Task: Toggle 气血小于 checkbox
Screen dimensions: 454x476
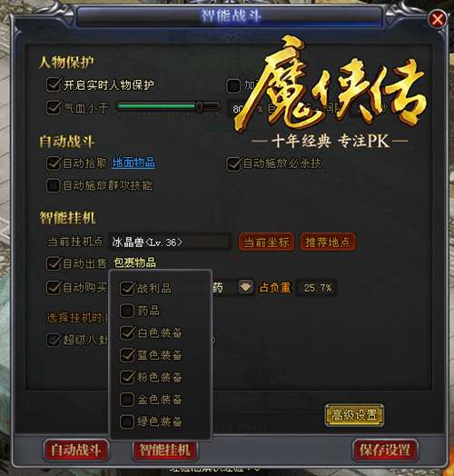Action: click(54, 107)
